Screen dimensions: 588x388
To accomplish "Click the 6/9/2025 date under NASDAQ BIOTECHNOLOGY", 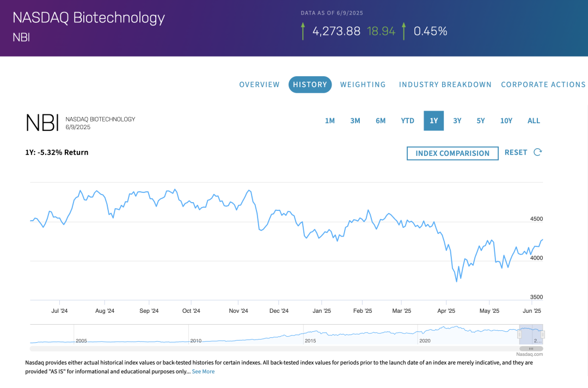I will tap(78, 127).
